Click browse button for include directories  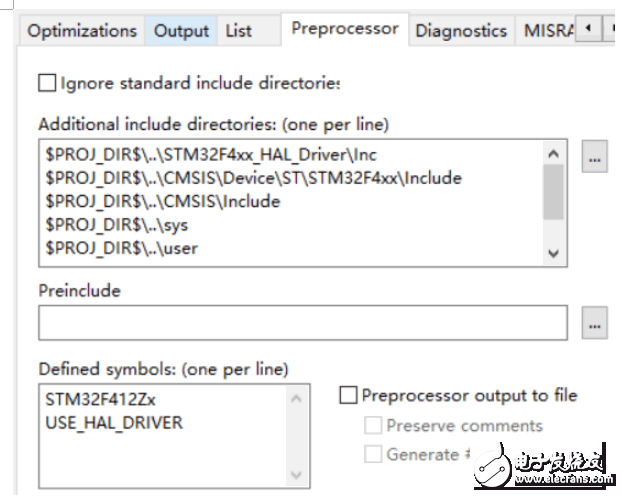tap(595, 158)
